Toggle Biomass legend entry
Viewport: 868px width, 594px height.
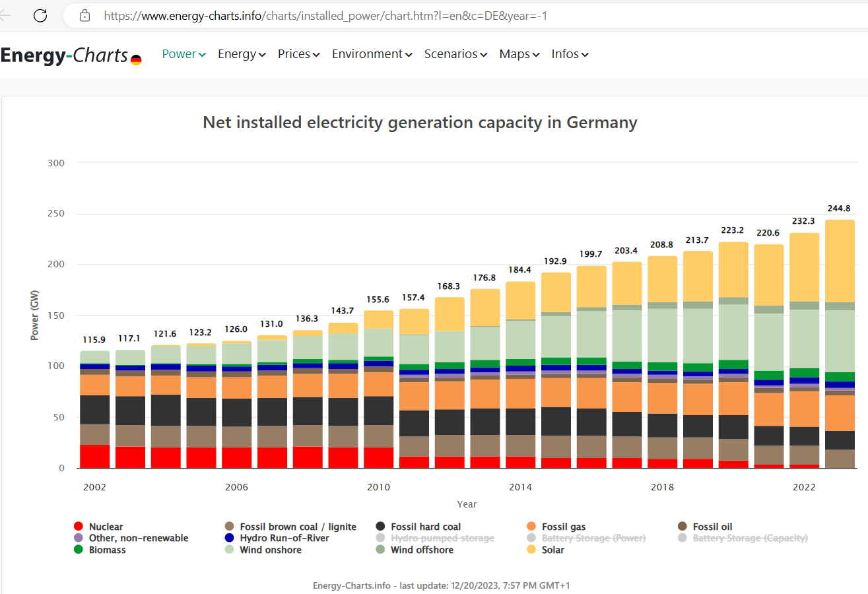100,550
